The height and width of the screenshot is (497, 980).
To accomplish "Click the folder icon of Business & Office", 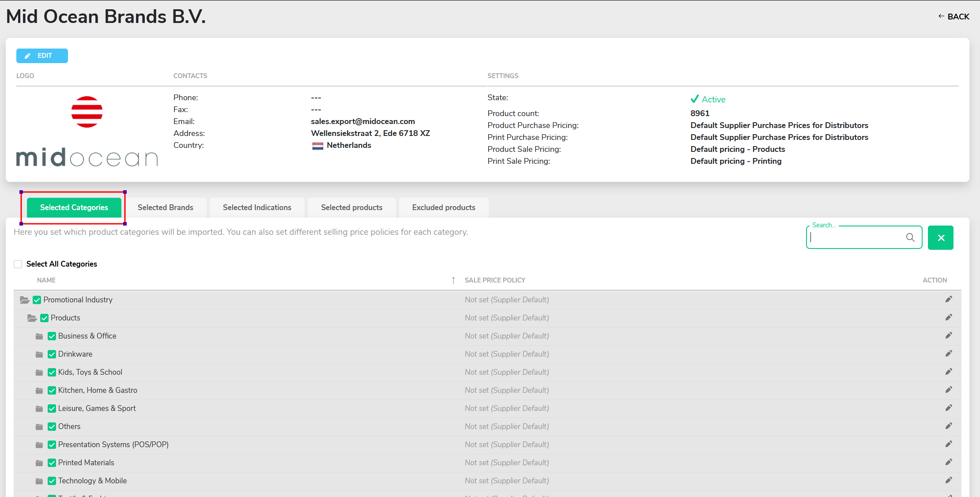I will tap(39, 336).
